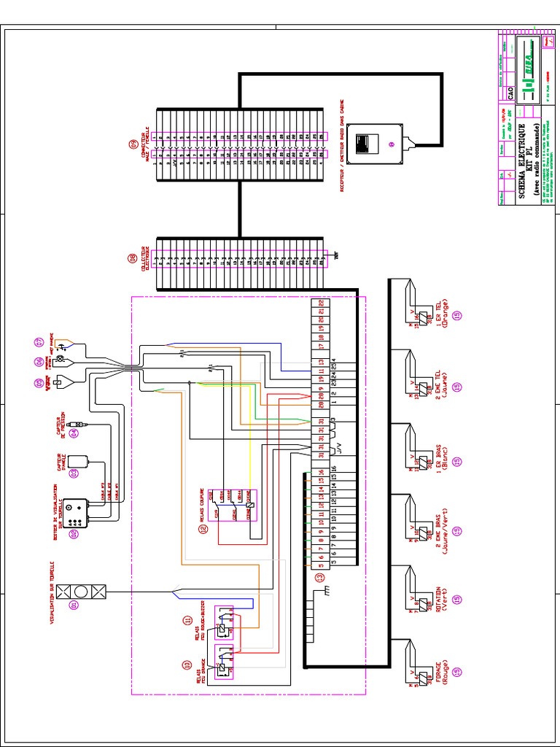
Task: Click the circled 10 reference marker
Action: (x=187, y=665)
